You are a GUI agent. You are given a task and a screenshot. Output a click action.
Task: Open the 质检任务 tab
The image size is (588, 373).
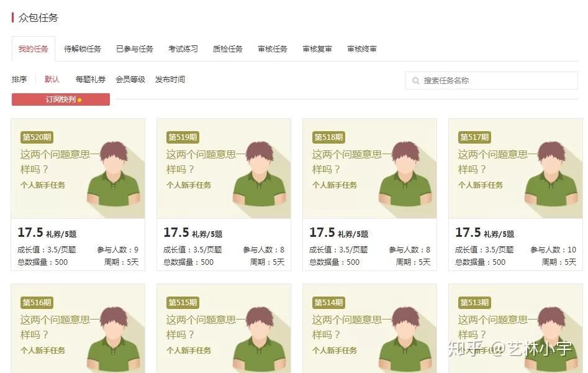[x=227, y=48]
